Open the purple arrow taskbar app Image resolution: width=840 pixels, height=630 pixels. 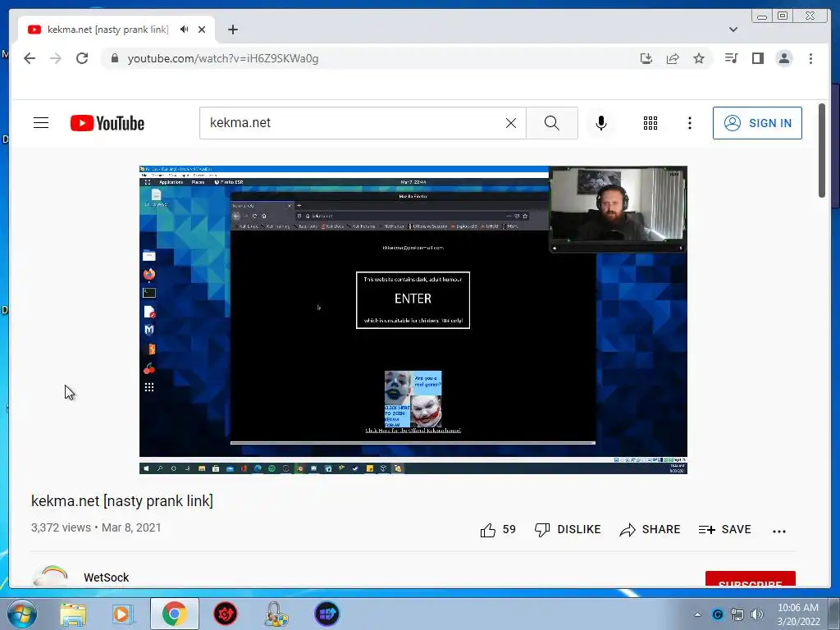point(326,614)
